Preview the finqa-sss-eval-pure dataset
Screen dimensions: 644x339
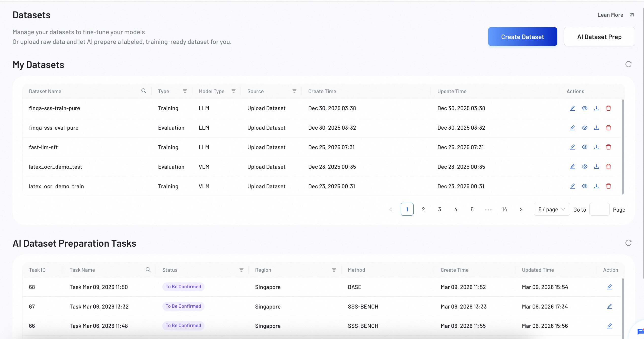[585, 128]
